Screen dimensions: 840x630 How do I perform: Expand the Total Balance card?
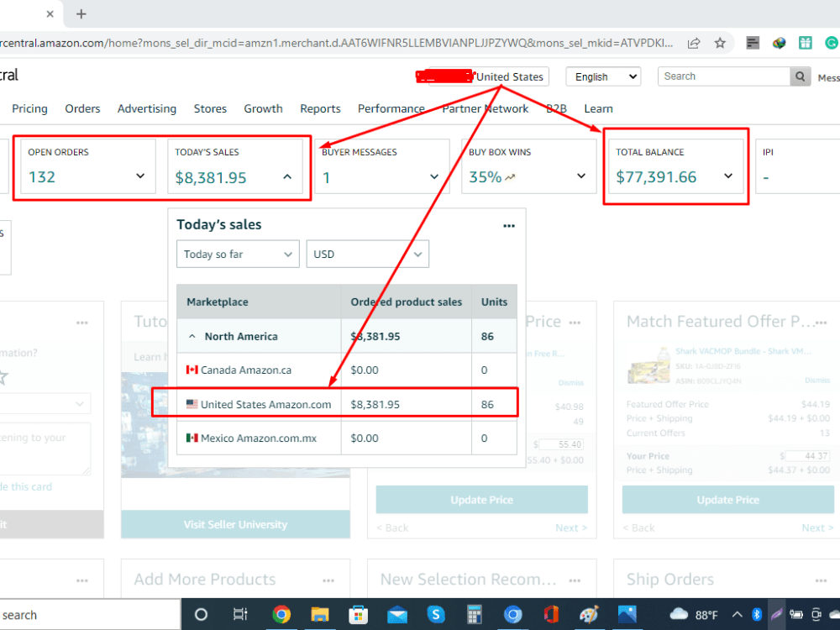(x=728, y=176)
